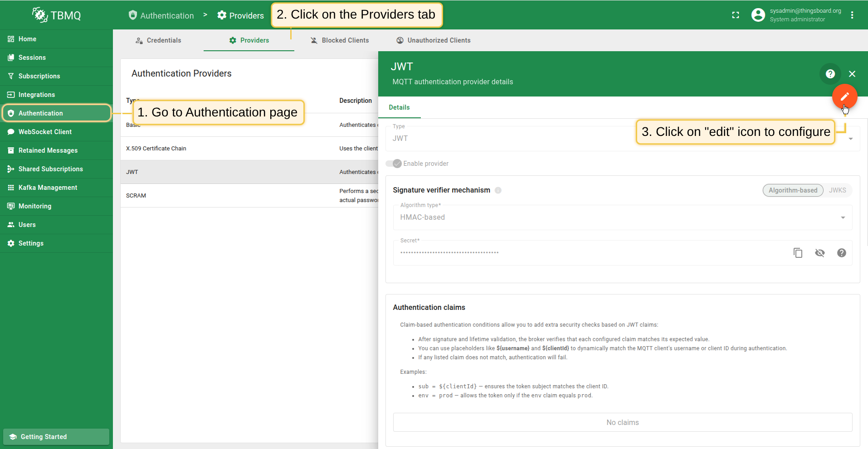868x449 pixels.
Task: Select Algorithm-based verifier mechanism
Action: [x=793, y=190]
